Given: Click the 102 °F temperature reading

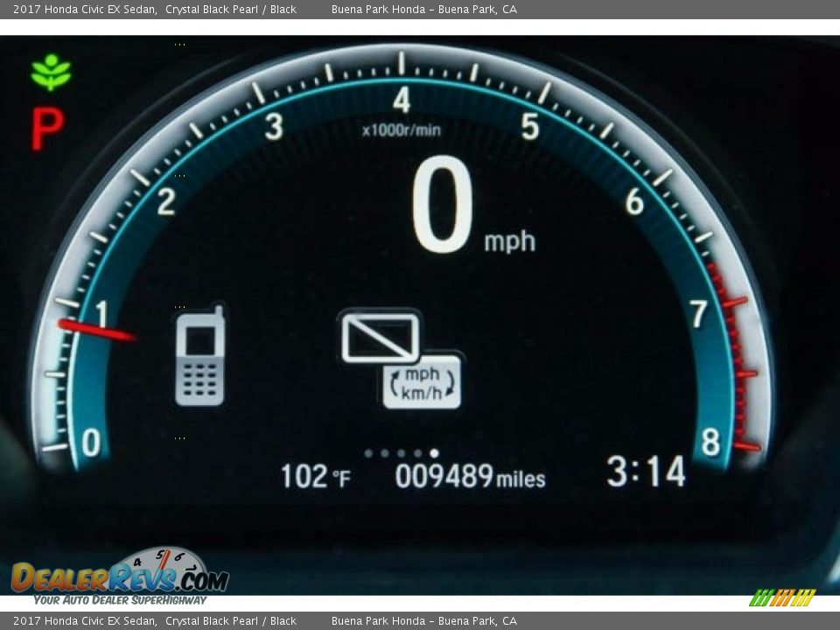Looking at the screenshot, I should coord(316,476).
